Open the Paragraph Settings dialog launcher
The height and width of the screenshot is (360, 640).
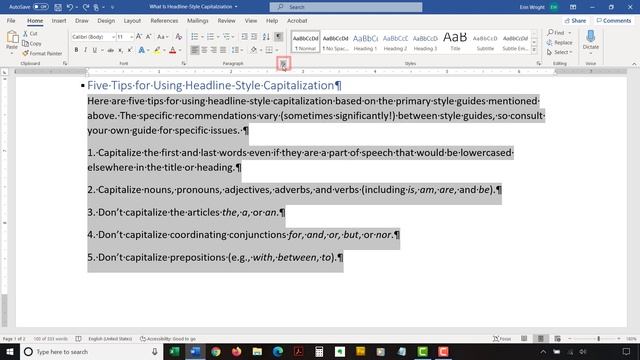click(283, 64)
